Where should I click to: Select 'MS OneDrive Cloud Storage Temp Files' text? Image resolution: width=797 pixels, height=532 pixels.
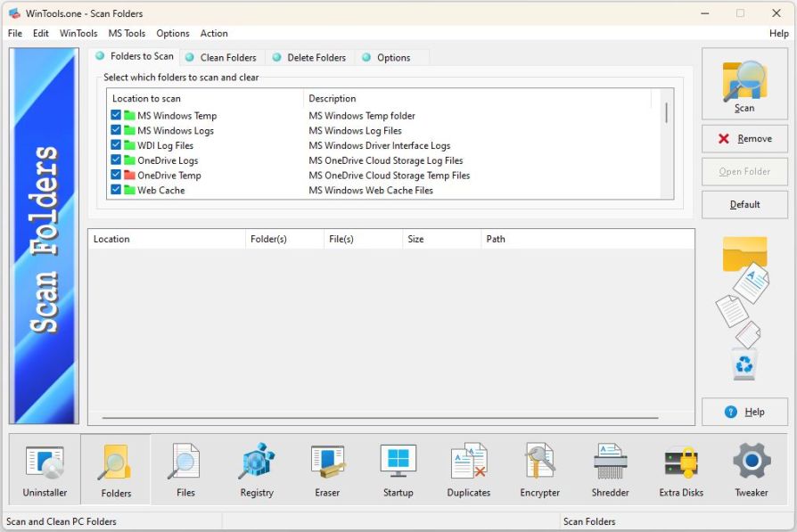coord(390,176)
